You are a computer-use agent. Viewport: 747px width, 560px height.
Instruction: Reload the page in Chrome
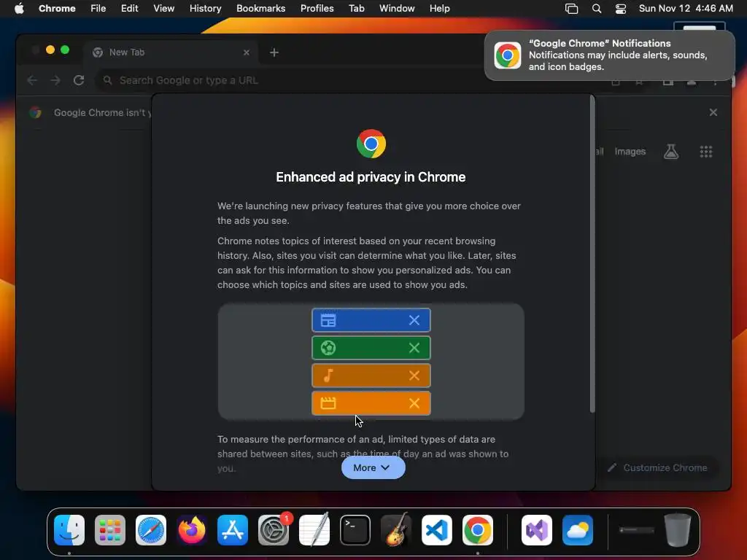click(x=79, y=80)
